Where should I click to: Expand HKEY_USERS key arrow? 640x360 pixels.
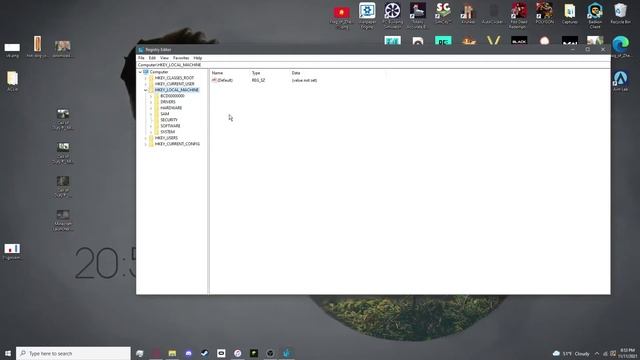pos(146,138)
